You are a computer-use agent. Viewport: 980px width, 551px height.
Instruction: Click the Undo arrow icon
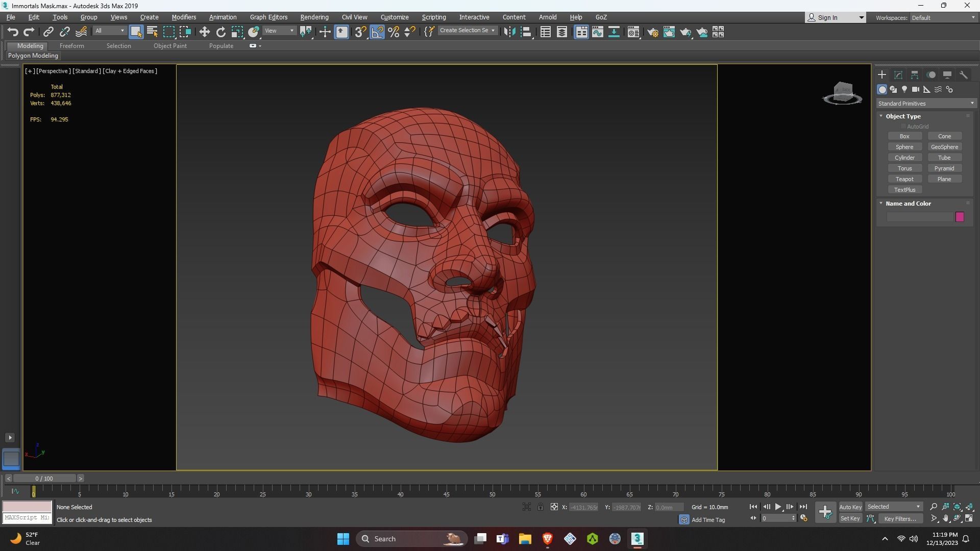pos(13,32)
